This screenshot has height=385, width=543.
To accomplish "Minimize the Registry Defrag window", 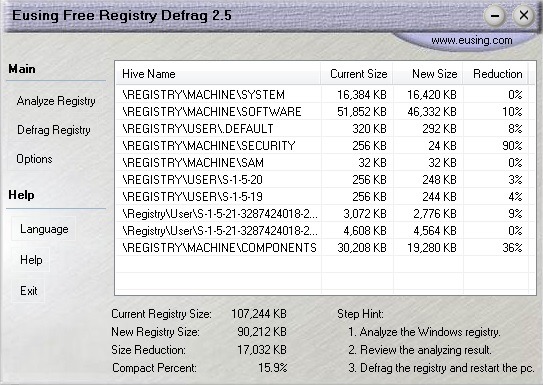I will pyautogui.click(x=495, y=16).
